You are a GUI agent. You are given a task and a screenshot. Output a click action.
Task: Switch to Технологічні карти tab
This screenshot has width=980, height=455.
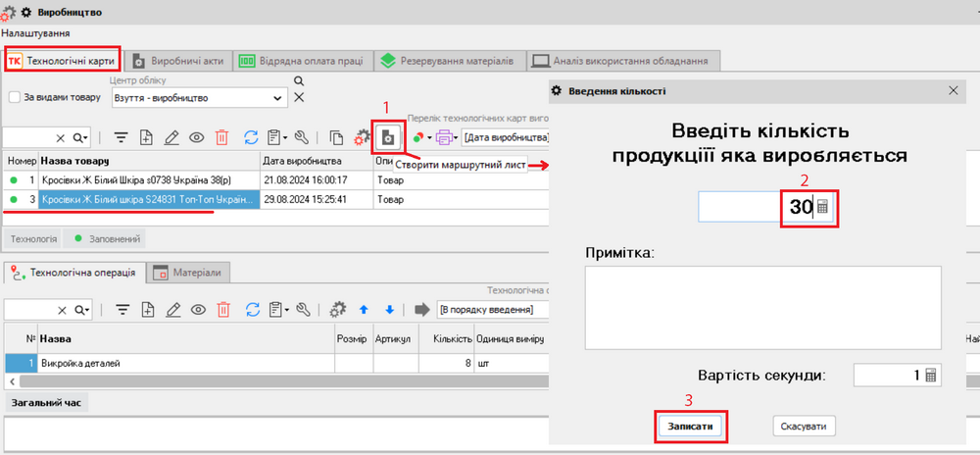[x=61, y=61]
